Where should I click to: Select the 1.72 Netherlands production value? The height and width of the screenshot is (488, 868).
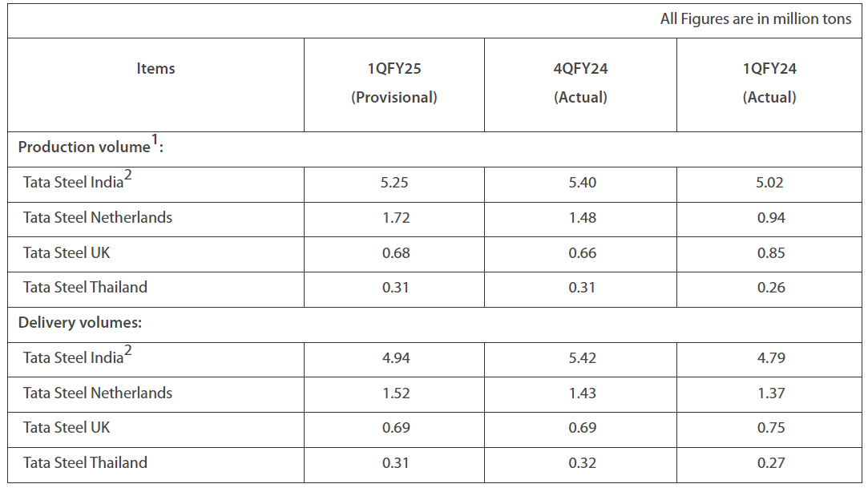click(396, 217)
